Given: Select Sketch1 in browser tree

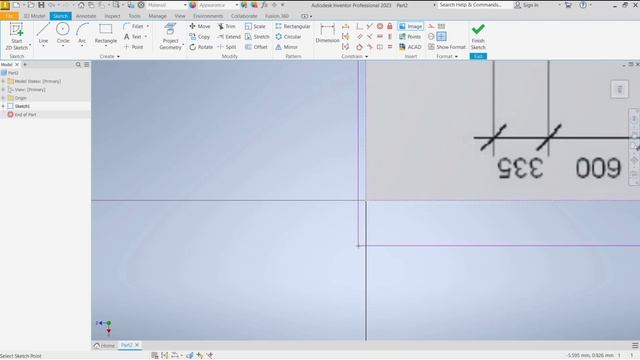Looking at the screenshot, I should (19, 106).
